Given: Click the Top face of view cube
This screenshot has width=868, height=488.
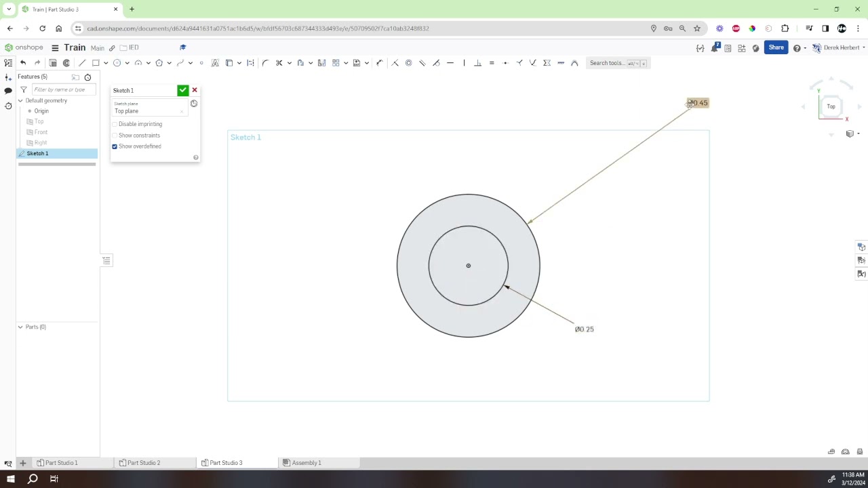Looking at the screenshot, I should coord(831,106).
